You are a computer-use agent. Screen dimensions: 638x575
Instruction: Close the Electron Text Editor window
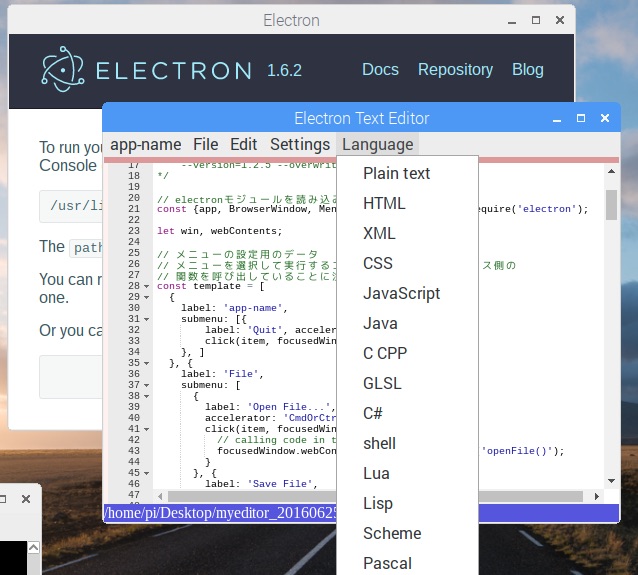(x=605, y=118)
